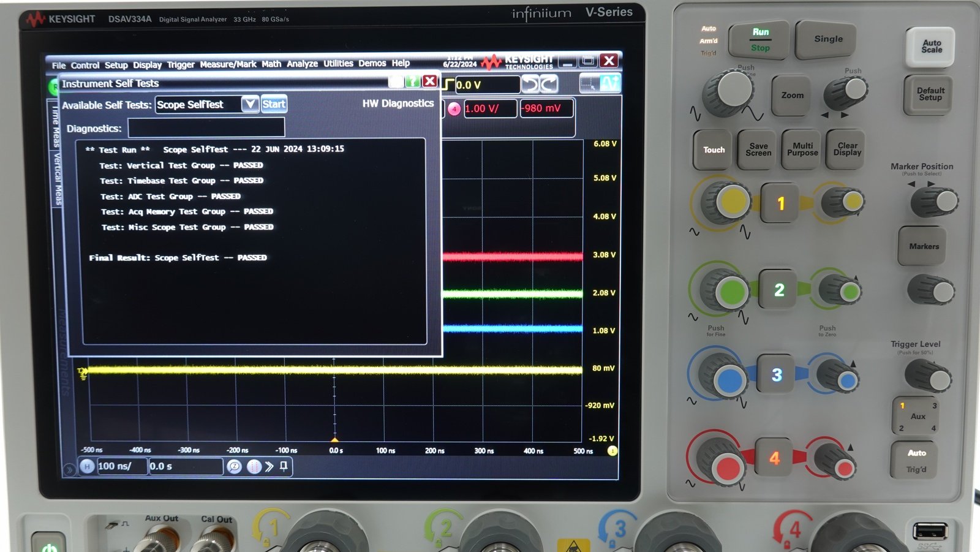Click the Trigger Level knob

coord(929,376)
